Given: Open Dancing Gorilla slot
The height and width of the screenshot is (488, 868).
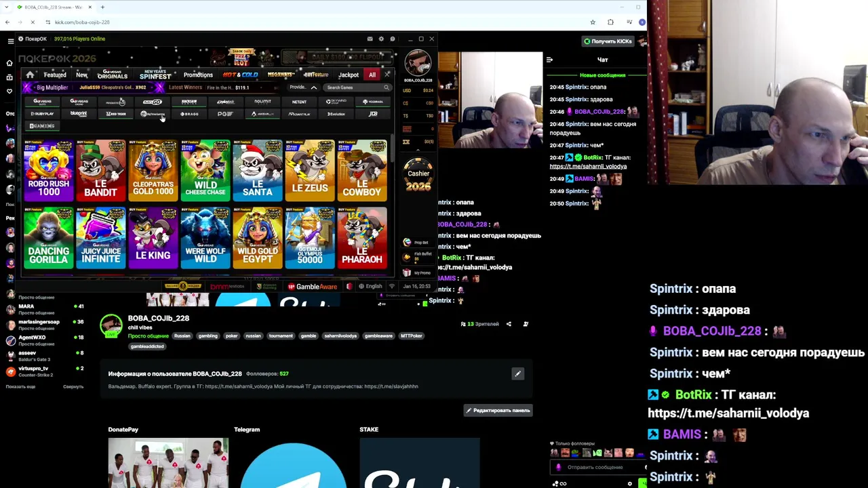Looking at the screenshot, I should (49, 238).
